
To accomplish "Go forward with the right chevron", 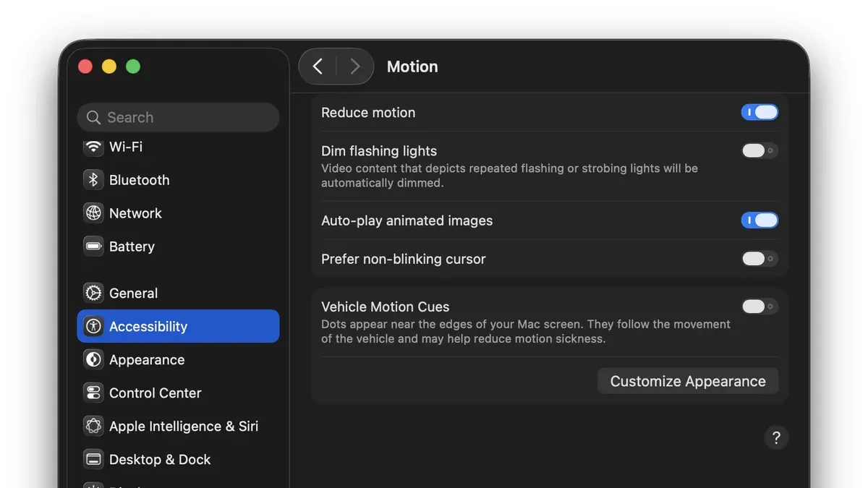I will pos(354,67).
